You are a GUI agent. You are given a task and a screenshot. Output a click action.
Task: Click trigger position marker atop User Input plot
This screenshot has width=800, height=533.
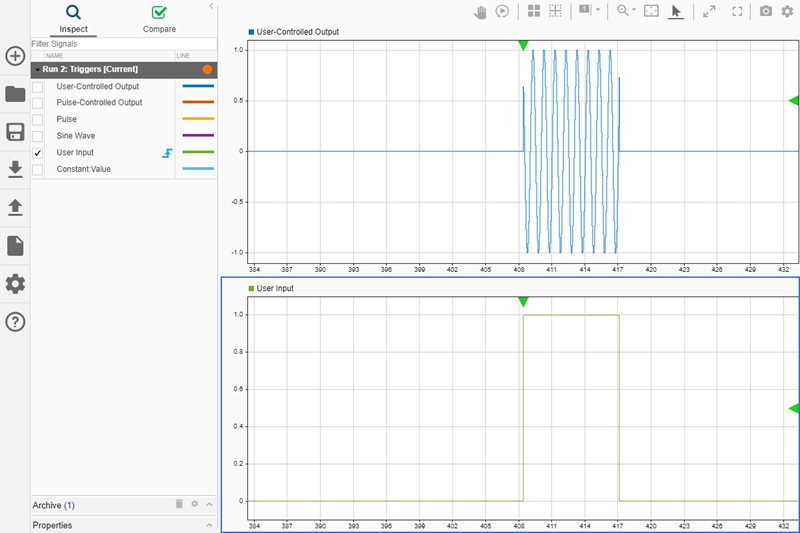523,302
